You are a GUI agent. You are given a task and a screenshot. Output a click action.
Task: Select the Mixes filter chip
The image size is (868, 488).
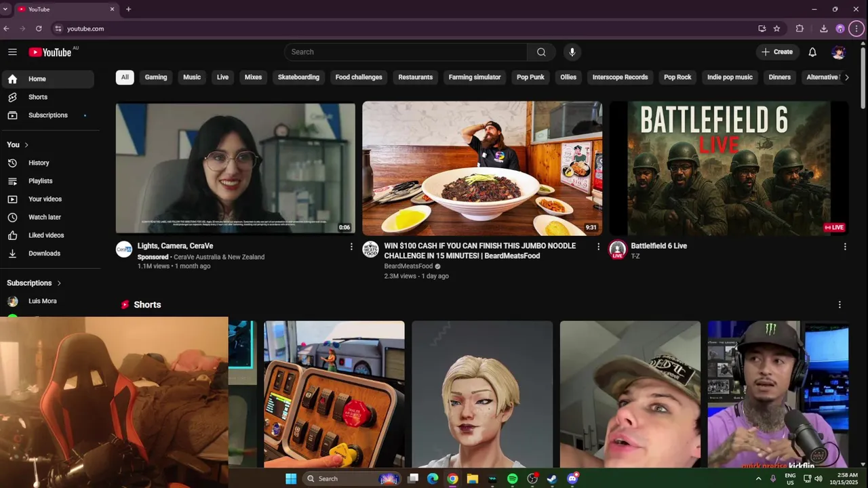[x=253, y=77]
